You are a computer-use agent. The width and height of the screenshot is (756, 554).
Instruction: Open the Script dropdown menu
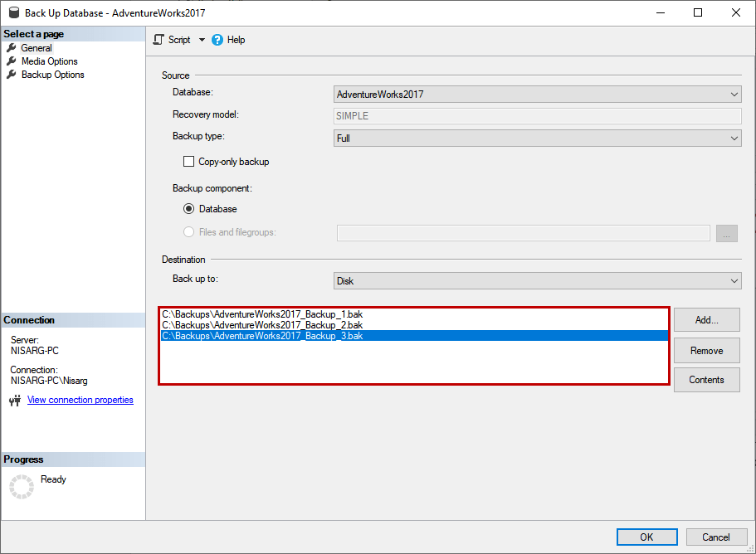point(200,39)
